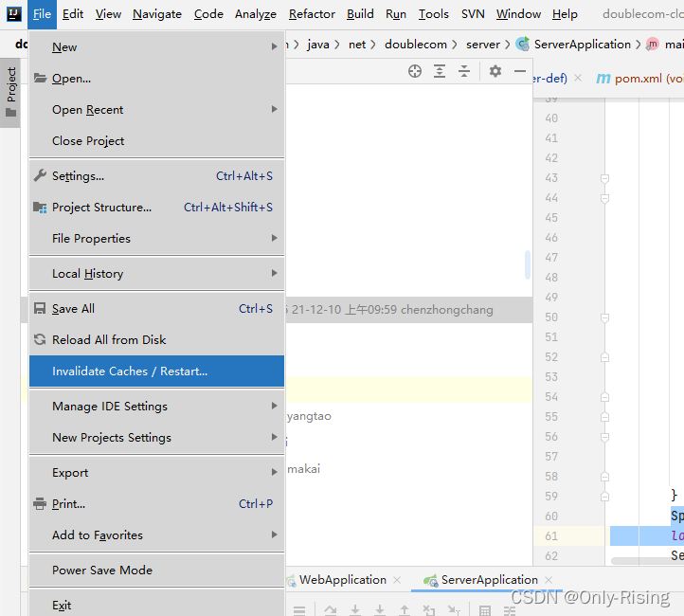684x616 pixels.
Task: Expand the Local History submenu
Action: pos(156,274)
